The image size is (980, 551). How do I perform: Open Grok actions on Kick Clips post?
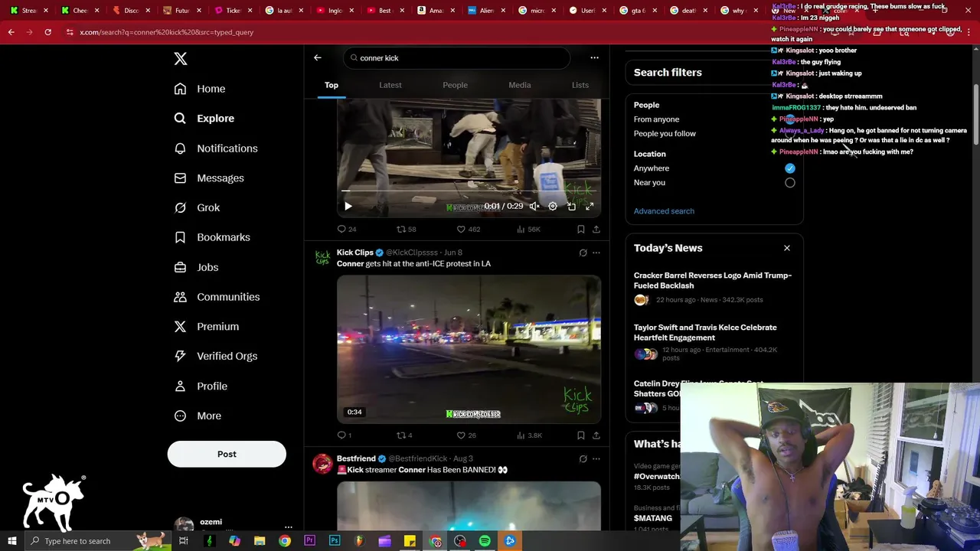(583, 253)
